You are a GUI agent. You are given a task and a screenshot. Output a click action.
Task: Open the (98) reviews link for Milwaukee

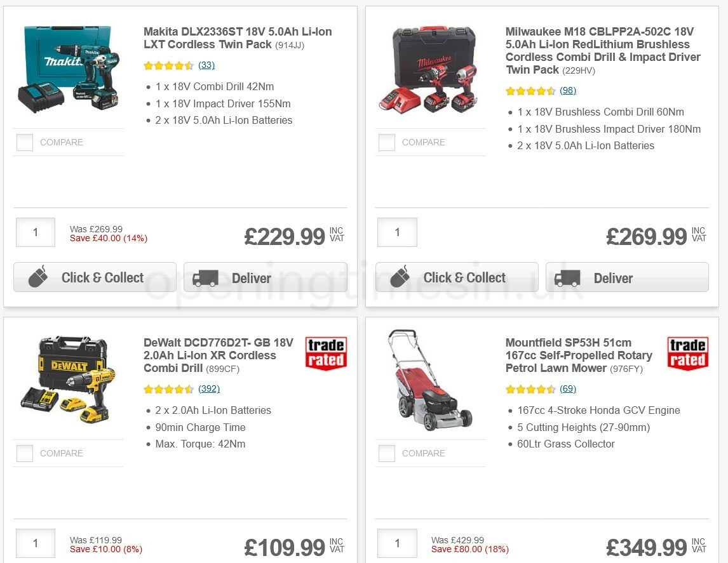567,91
